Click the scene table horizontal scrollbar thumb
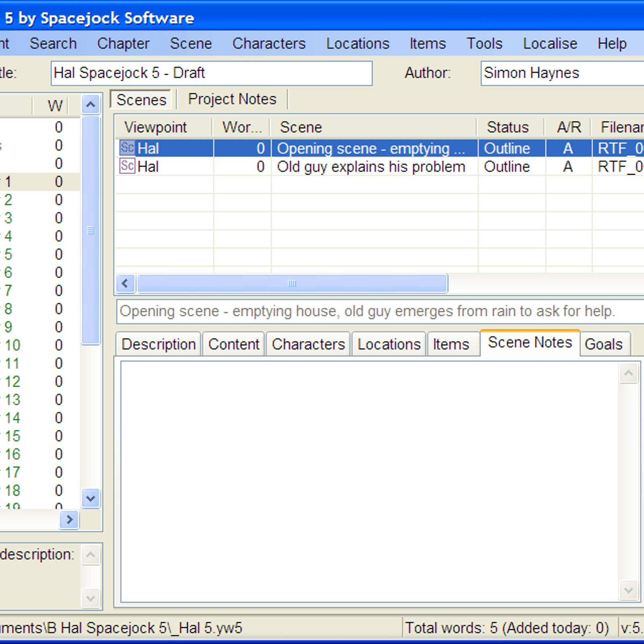 (292, 283)
